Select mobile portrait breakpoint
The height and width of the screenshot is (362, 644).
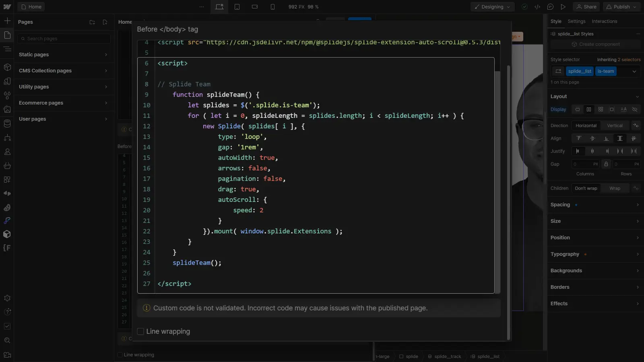[272, 7]
